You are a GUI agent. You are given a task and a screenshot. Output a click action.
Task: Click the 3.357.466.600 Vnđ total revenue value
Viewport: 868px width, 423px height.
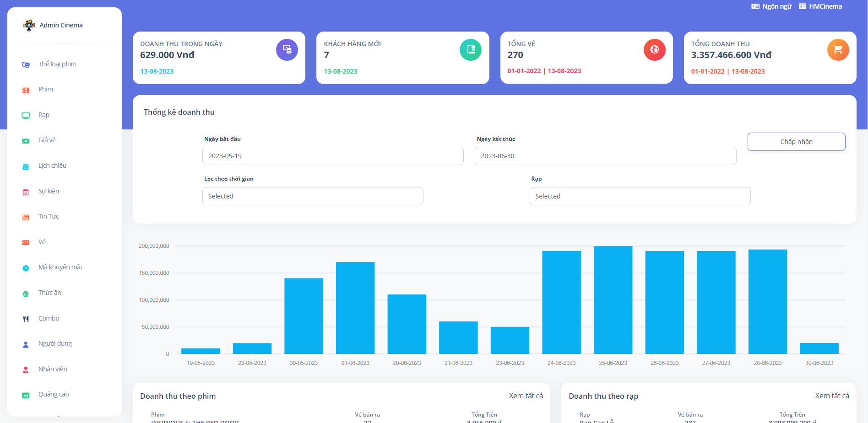tap(731, 55)
